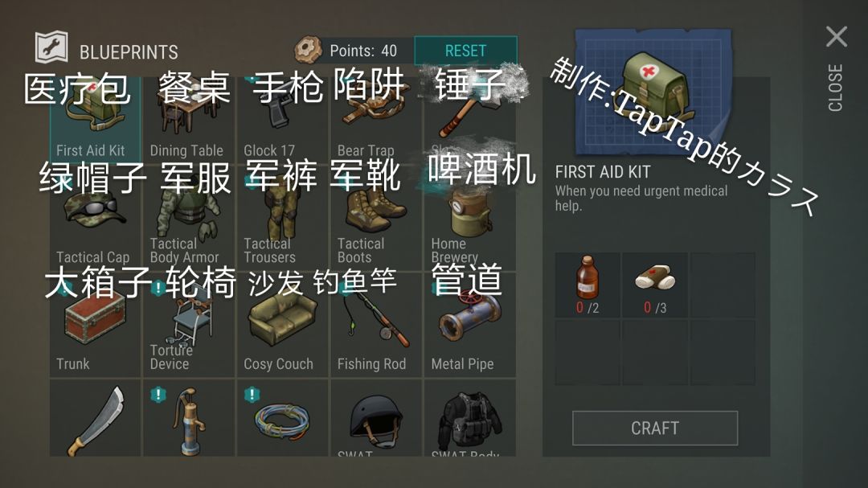The height and width of the screenshot is (488, 868).
Task: Select the machete blueprint tile
Action: tap(95, 418)
